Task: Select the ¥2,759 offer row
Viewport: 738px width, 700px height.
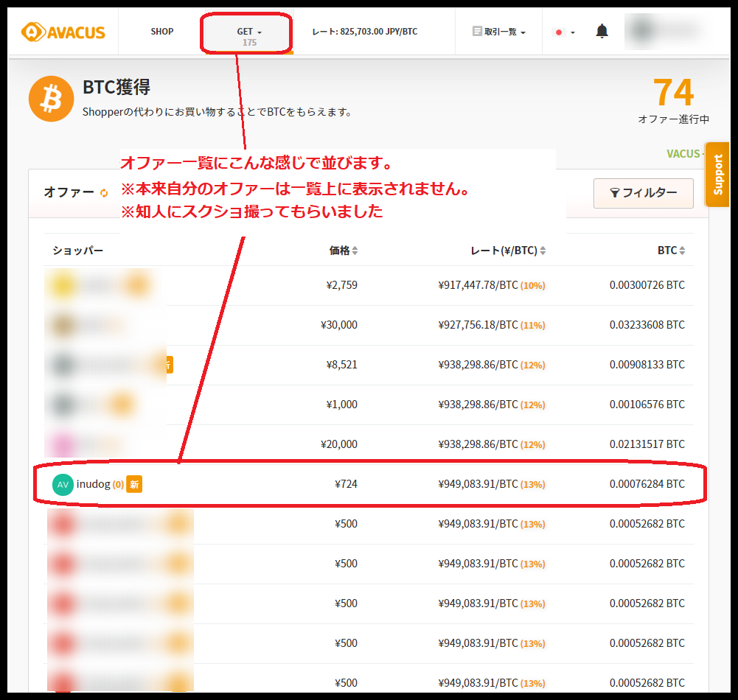Action: 369,285
